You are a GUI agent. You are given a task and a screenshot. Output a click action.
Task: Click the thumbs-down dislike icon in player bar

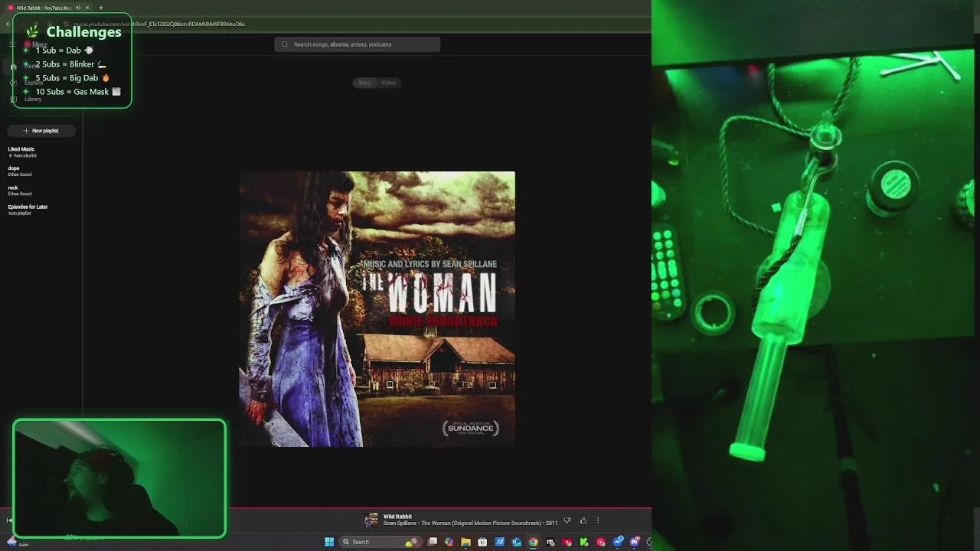coord(567,521)
